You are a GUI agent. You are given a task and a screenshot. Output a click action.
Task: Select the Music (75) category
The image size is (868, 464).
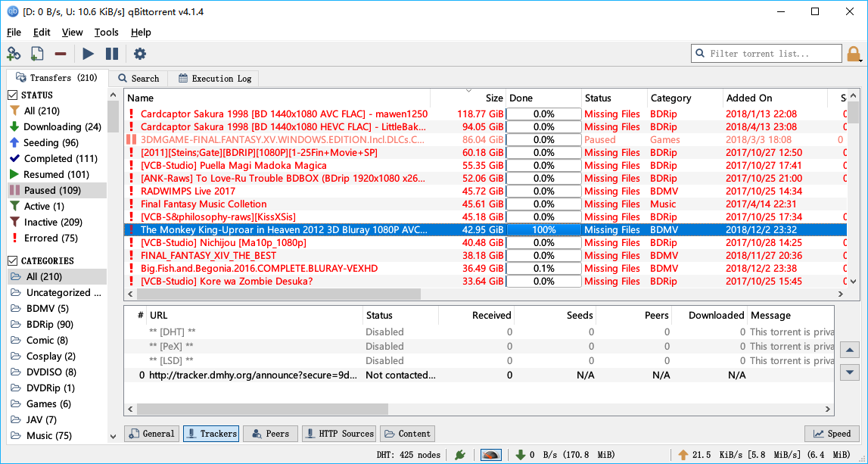click(x=57, y=436)
